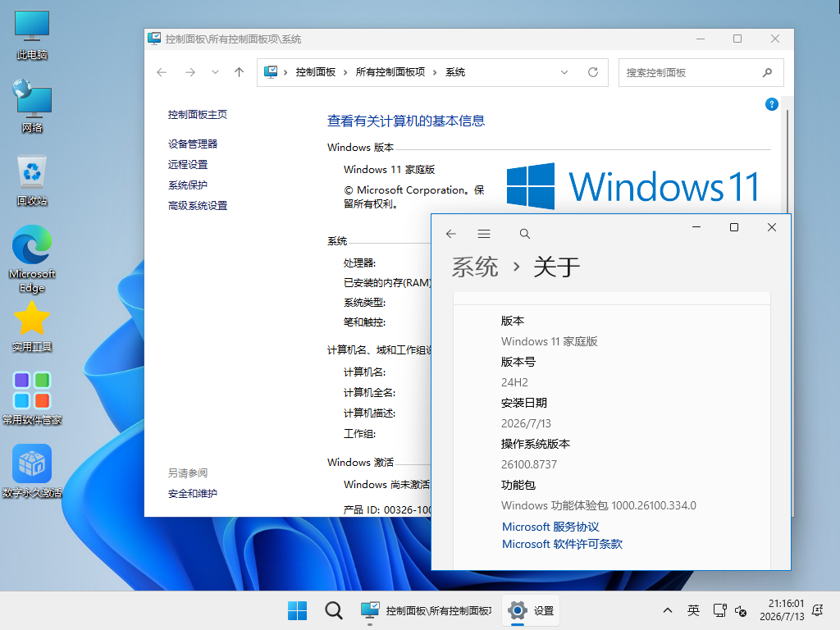Select the Windows 功能体验包 1000.26100.334.0 text
This screenshot has height=630, width=840.
pyautogui.click(x=598, y=505)
